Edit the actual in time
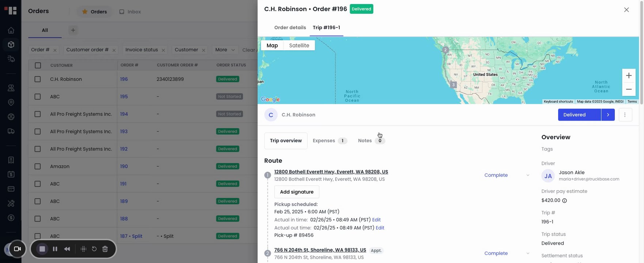This screenshot has height=263, width=644. point(376,220)
